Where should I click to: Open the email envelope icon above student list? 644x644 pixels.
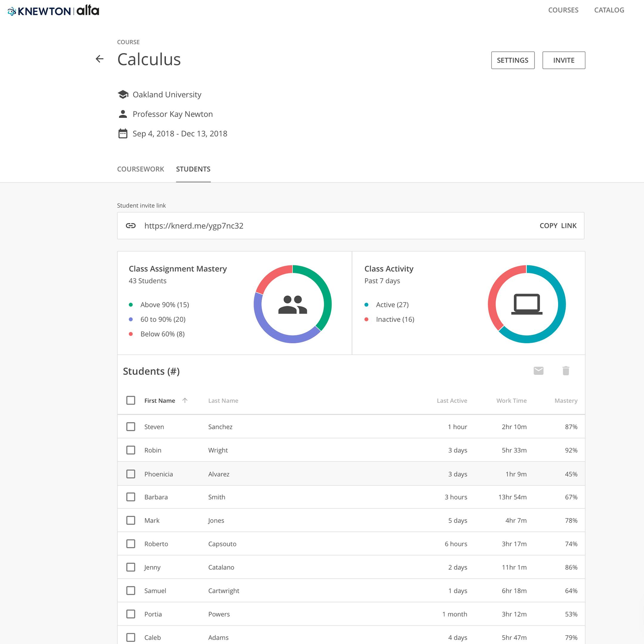click(x=539, y=370)
